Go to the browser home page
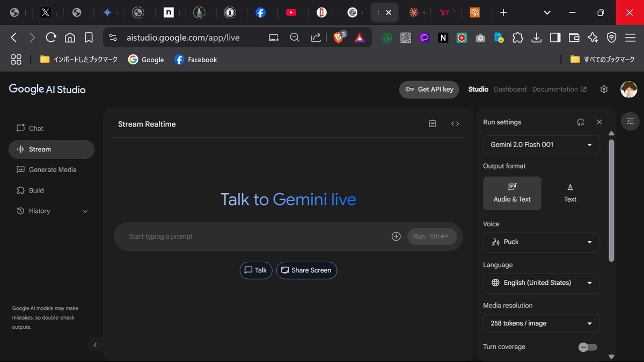Screen dimensions: 644x362 70,38
